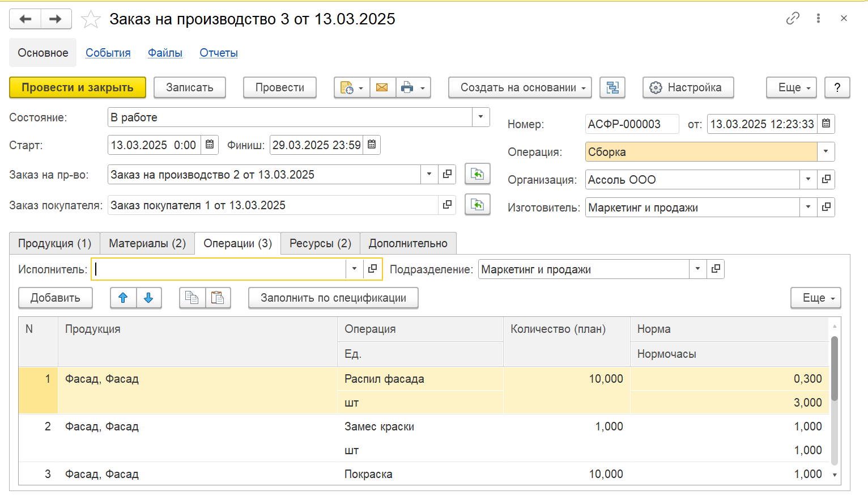
Task: Click the printer icon to print
Action: pos(407,88)
